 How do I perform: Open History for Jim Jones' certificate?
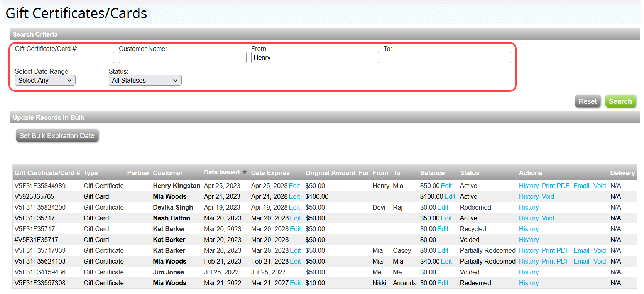coord(529,272)
